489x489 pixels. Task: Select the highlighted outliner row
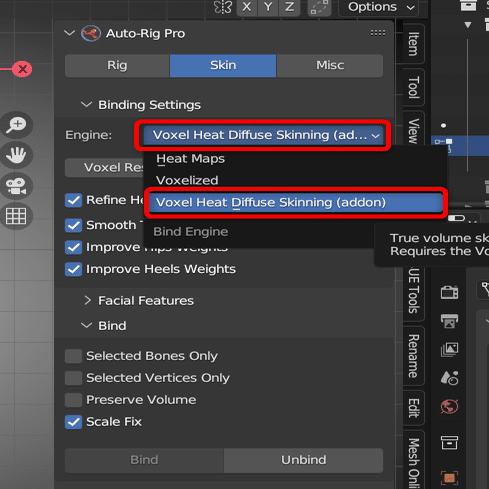pyautogui.click(x=460, y=145)
